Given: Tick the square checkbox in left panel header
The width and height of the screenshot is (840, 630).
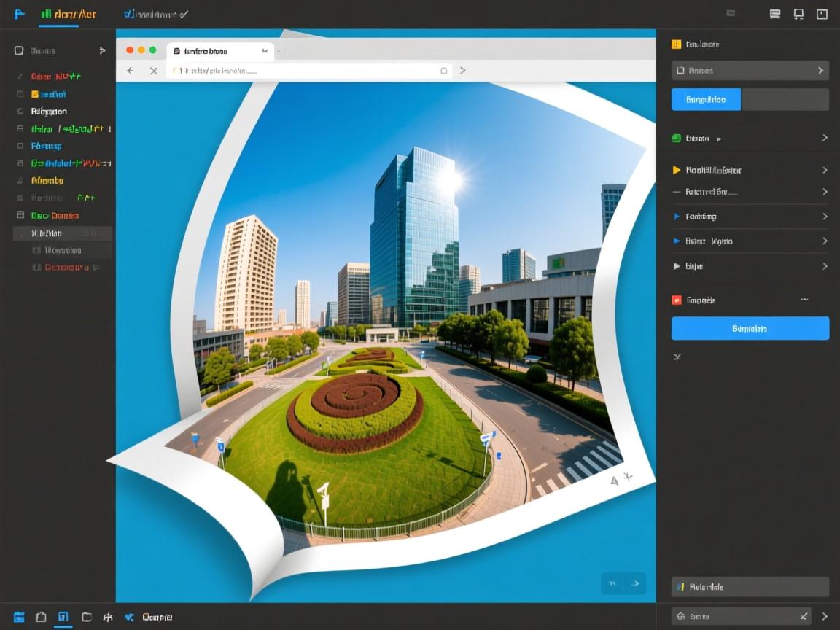Looking at the screenshot, I should pos(19,51).
